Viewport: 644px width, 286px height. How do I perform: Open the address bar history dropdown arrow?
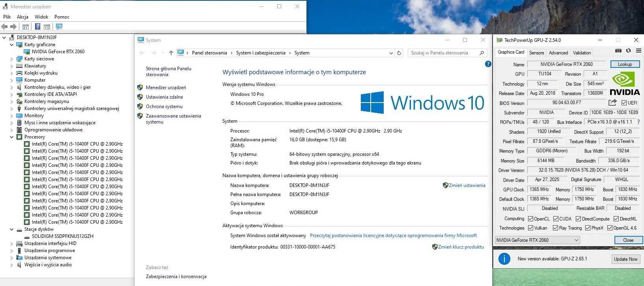[x=391, y=53]
